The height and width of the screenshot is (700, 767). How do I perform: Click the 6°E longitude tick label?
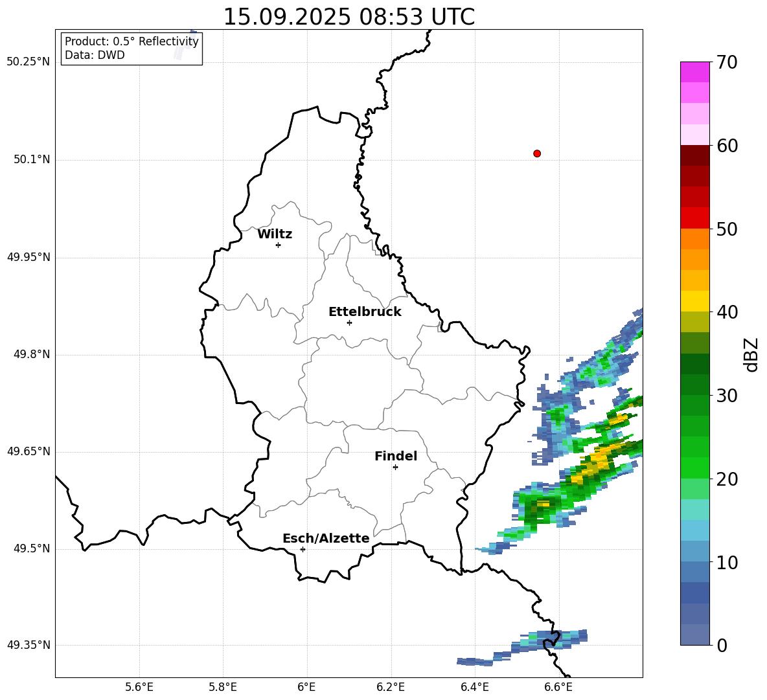pos(306,687)
